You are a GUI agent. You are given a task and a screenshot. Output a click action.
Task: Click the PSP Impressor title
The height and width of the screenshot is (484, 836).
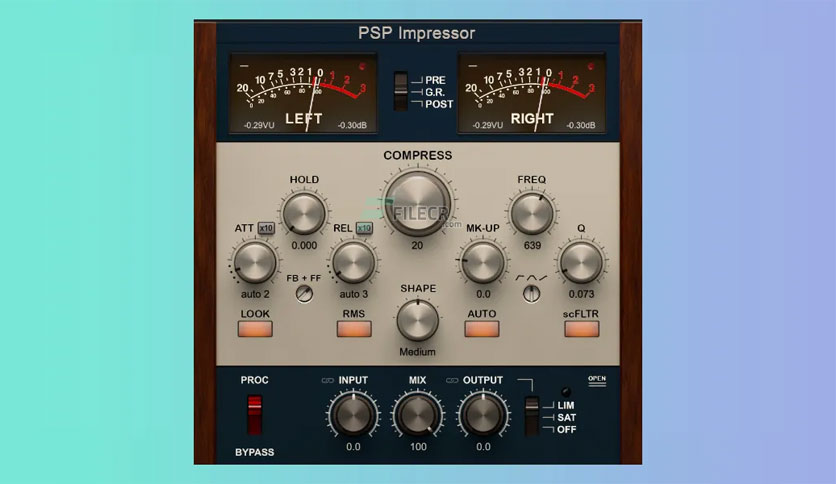tap(416, 33)
